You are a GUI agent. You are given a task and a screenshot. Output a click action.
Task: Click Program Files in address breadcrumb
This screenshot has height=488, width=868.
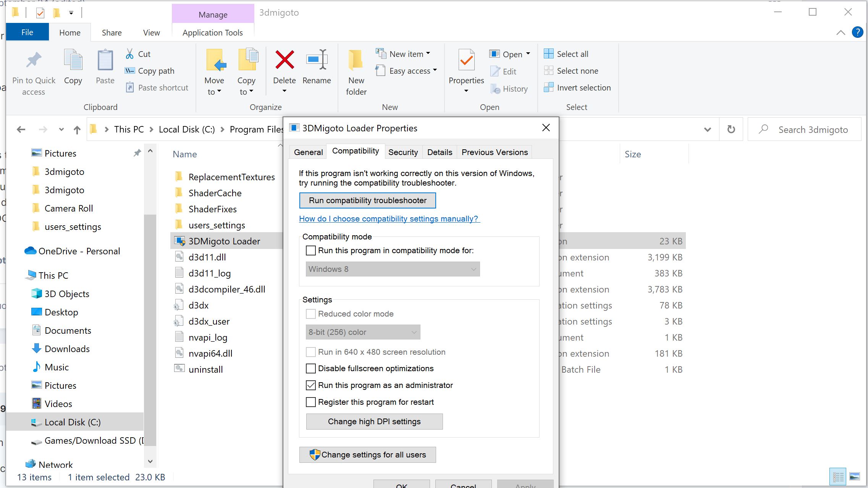257,129
